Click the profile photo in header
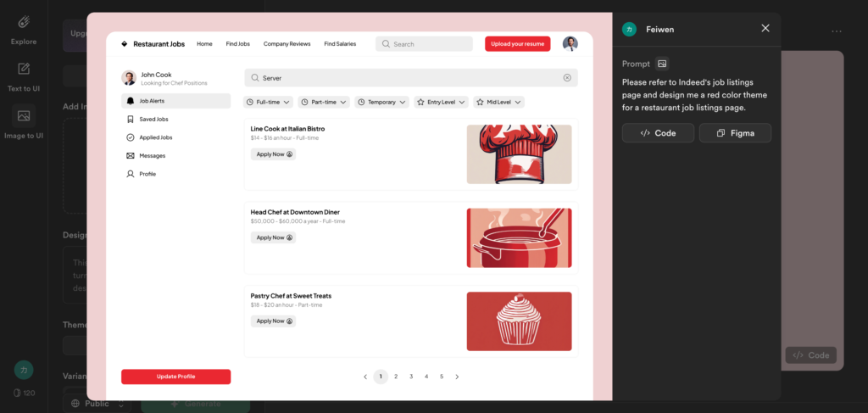 point(570,44)
